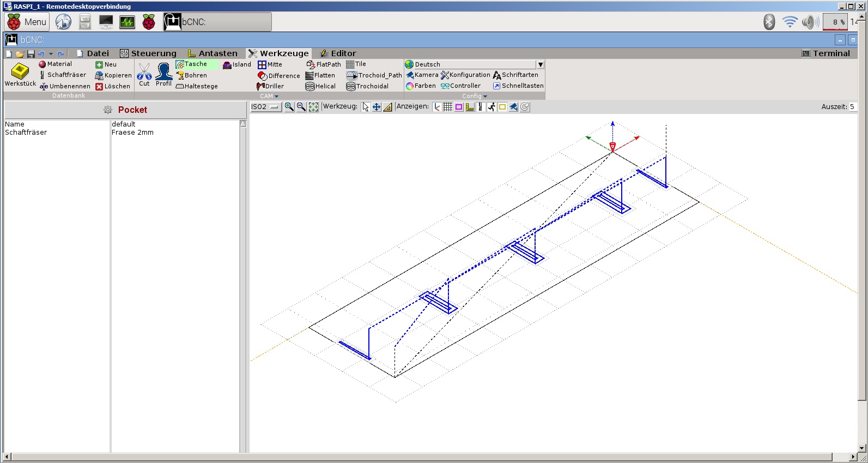
Task: Open the undo history dropdown arrow
Action: (x=51, y=54)
